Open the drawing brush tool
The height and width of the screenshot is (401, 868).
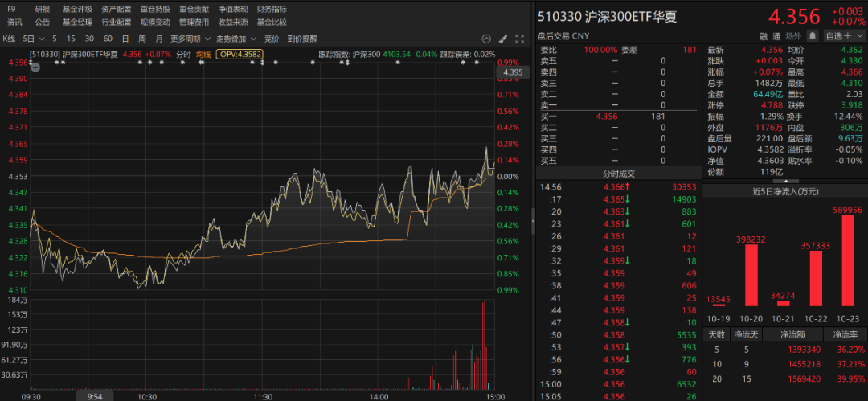point(502,39)
